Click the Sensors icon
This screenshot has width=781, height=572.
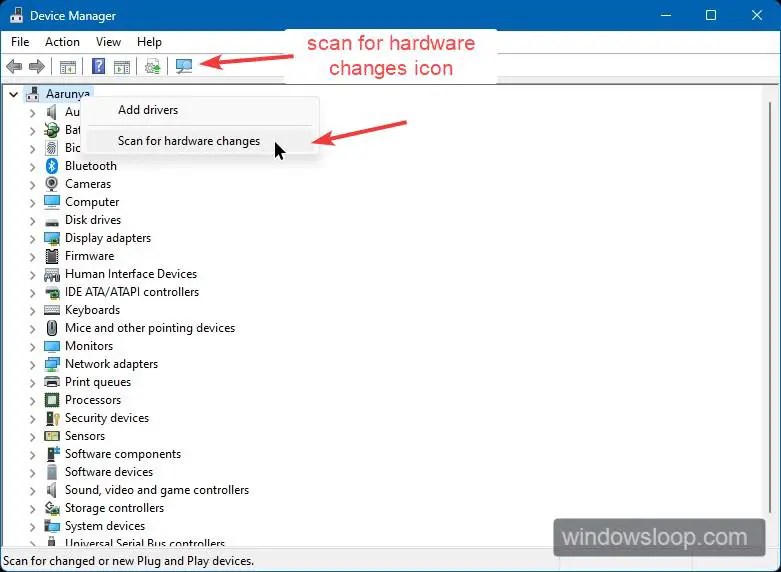click(52, 436)
